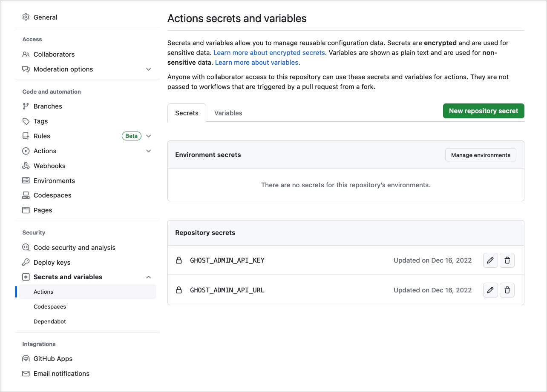Screen dimensions: 547x392
Task: Edit the GHOST_ADMIN_API_KEY secret pencil icon
Action: tap(490, 260)
